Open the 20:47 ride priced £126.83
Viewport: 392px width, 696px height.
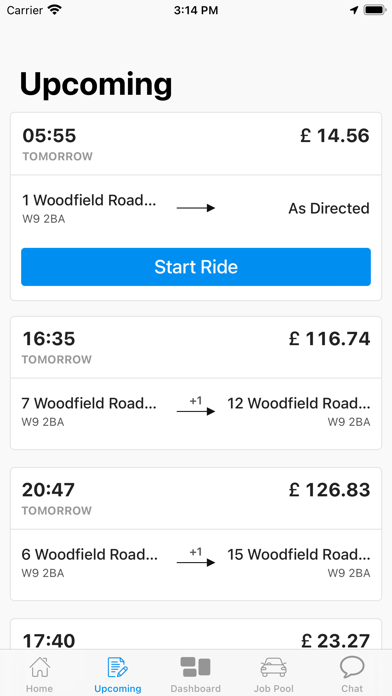[196, 534]
